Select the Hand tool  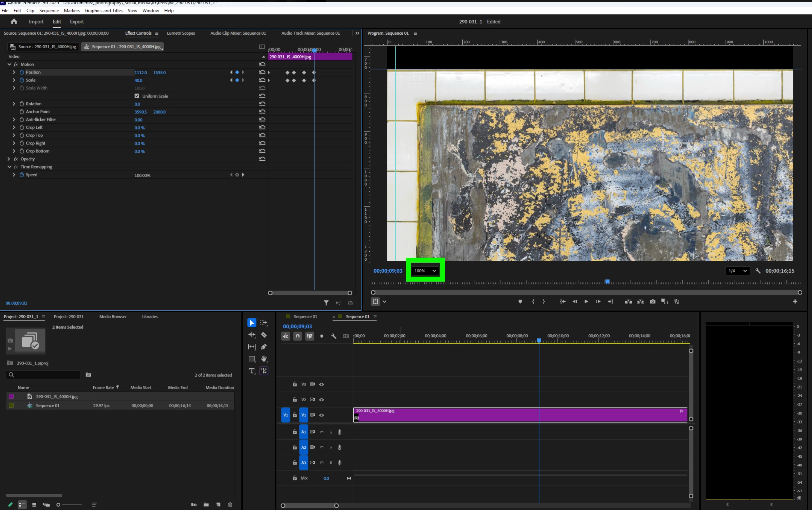click(264, 359)
